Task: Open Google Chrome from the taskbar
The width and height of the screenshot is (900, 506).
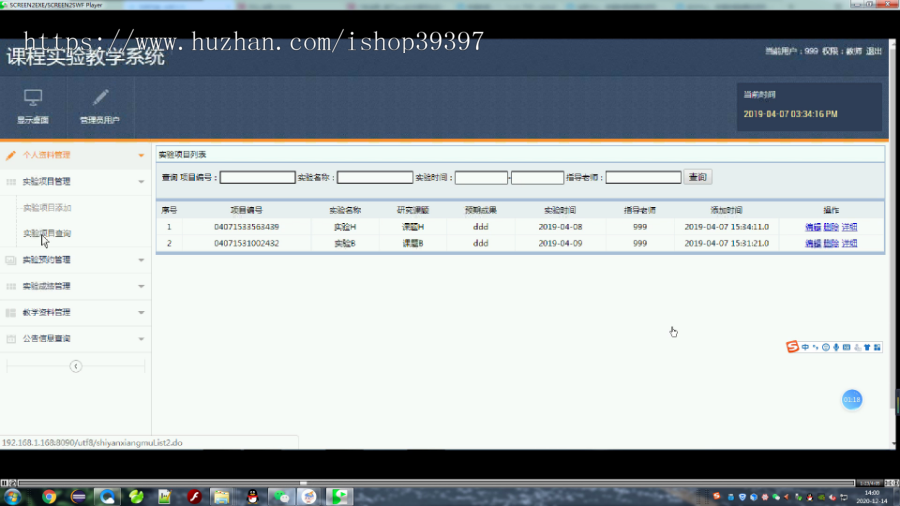Action: coord(49,497)
